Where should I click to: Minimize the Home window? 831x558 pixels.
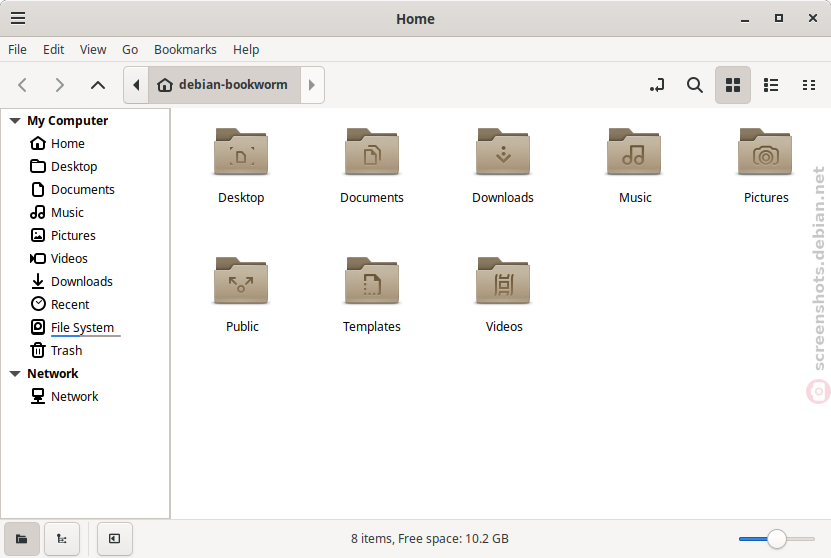(745, 19)
